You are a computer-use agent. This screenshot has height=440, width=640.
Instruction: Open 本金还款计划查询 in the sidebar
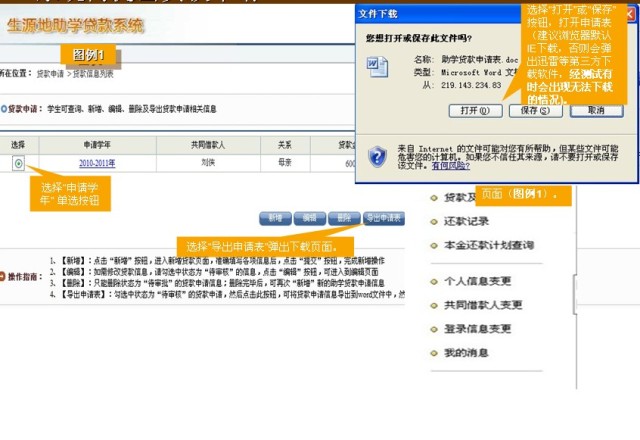click(x=488, y=245)
